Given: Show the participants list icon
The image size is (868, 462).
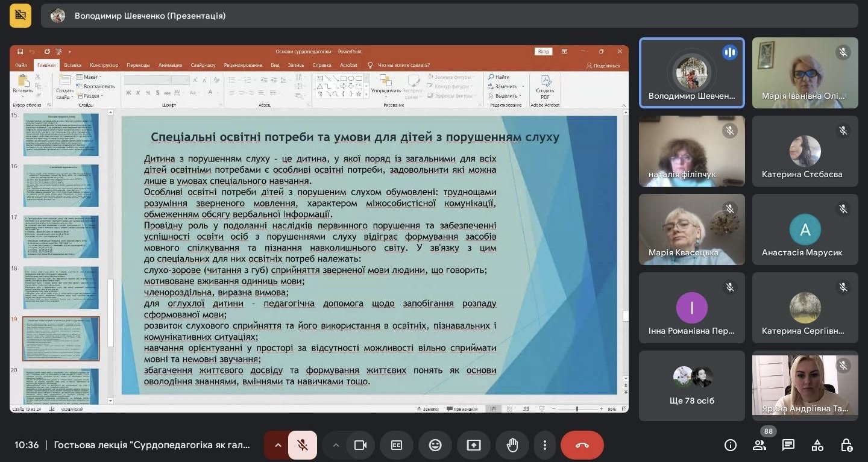Looking at the screenshot, I should (x=759, y=445).
